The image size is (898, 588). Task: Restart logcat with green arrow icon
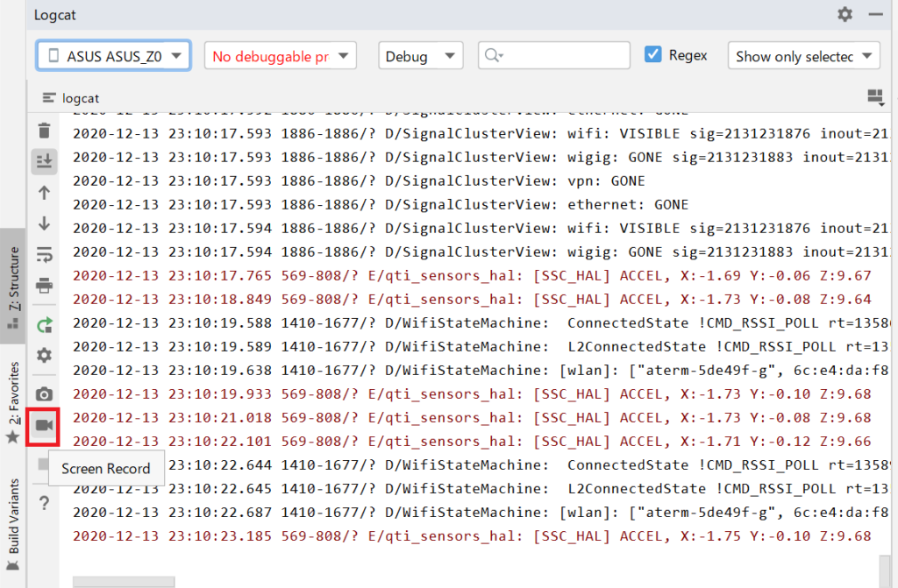click(x=44, y=325)
